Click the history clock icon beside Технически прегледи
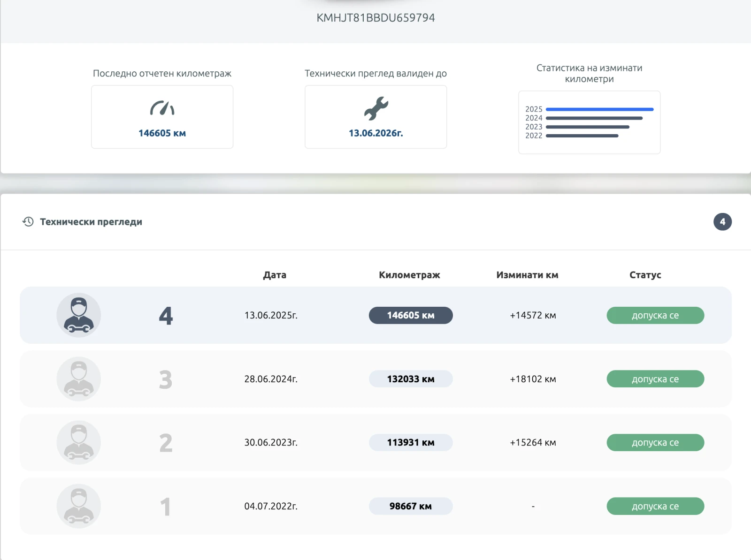This screenshot has width=751, height=560. tap(28, 222)
